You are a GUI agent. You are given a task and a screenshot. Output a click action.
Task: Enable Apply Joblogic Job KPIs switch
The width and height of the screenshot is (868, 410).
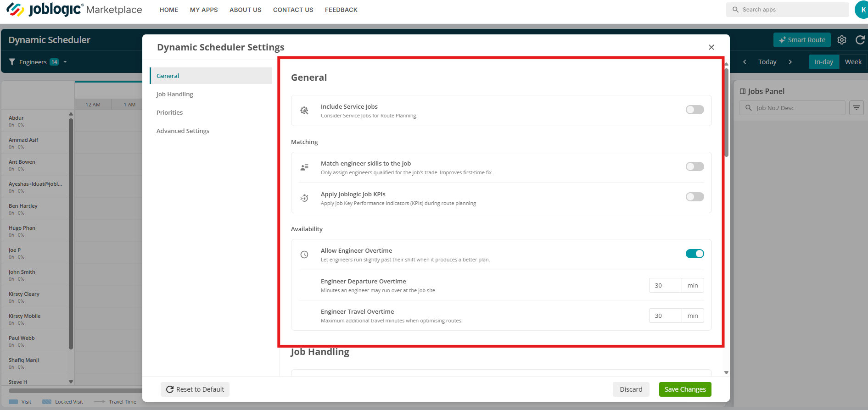click(x=695, y=197)
